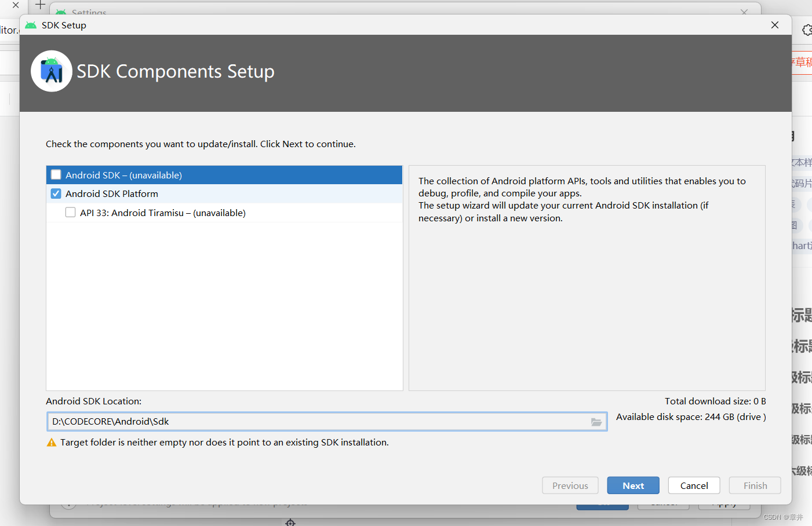
Task: Click the warning icon beside target folder message
Action: 52,443
